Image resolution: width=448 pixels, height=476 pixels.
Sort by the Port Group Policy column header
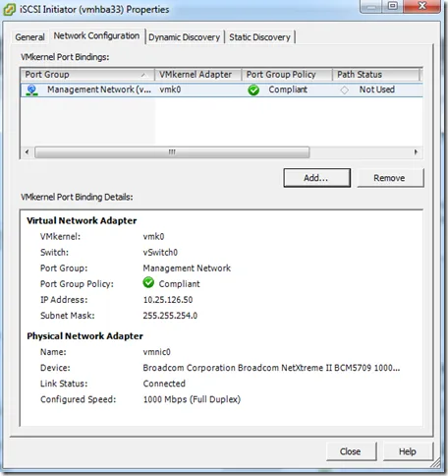coord(287,75)
